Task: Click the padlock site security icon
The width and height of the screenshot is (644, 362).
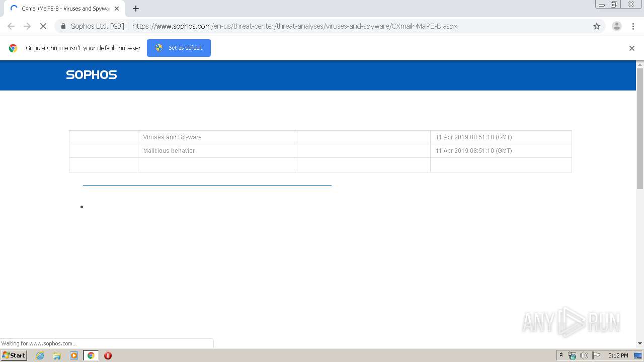Action: pyautogui.click(x=63, y=26)
